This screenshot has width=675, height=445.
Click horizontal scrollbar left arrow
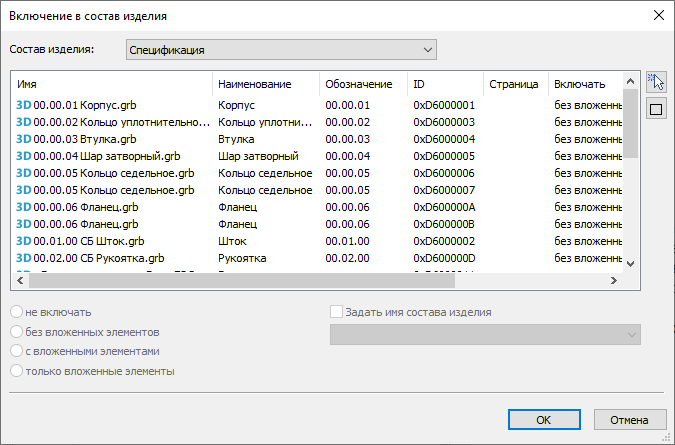20,281
